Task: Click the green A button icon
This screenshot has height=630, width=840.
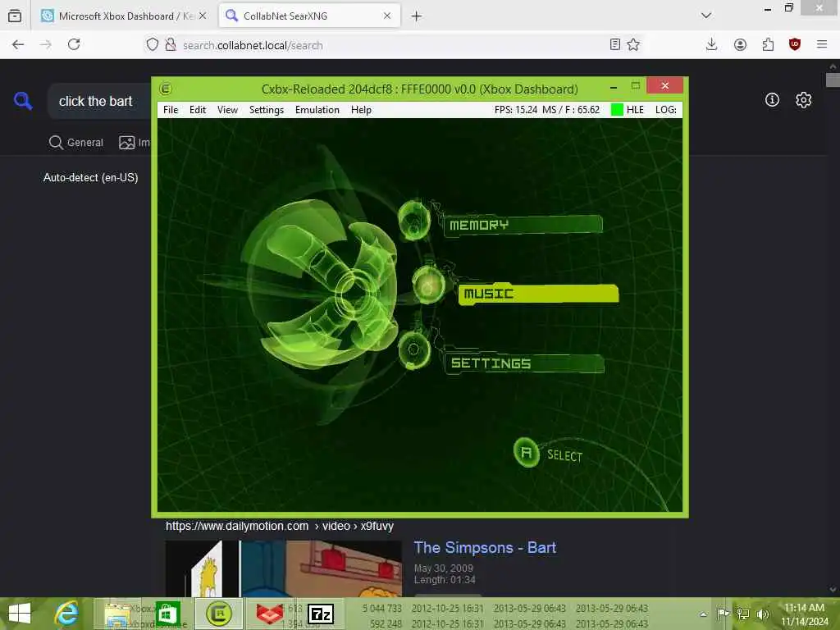Action: tap(526, 453)
